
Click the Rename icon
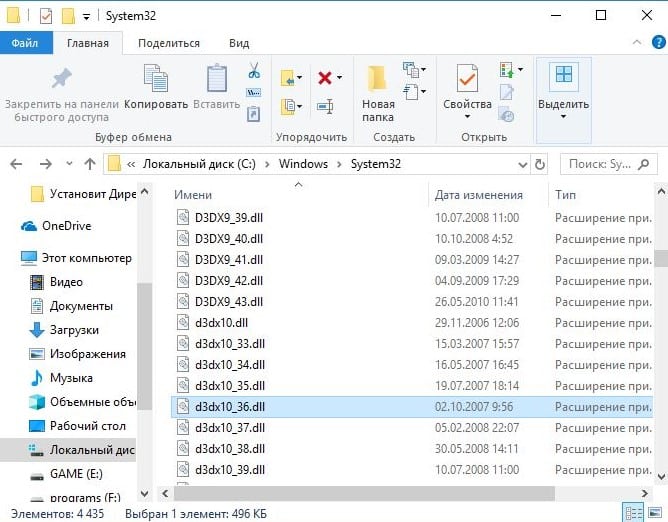(x=325, y=106)
